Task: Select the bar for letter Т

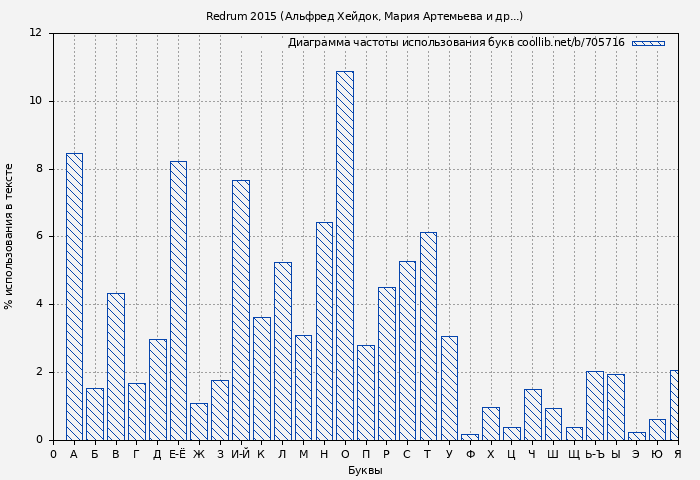Action: (428, 336)
